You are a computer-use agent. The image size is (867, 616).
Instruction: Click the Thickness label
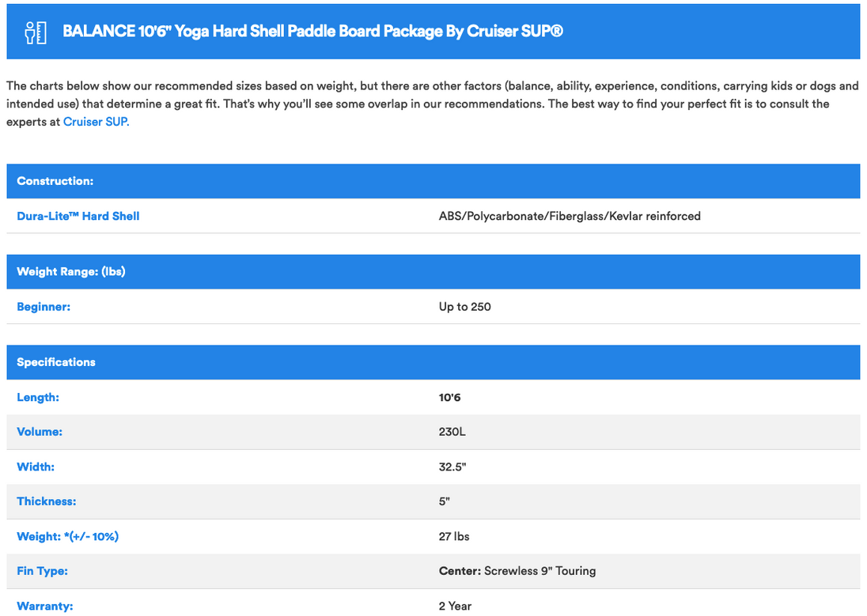47,501
